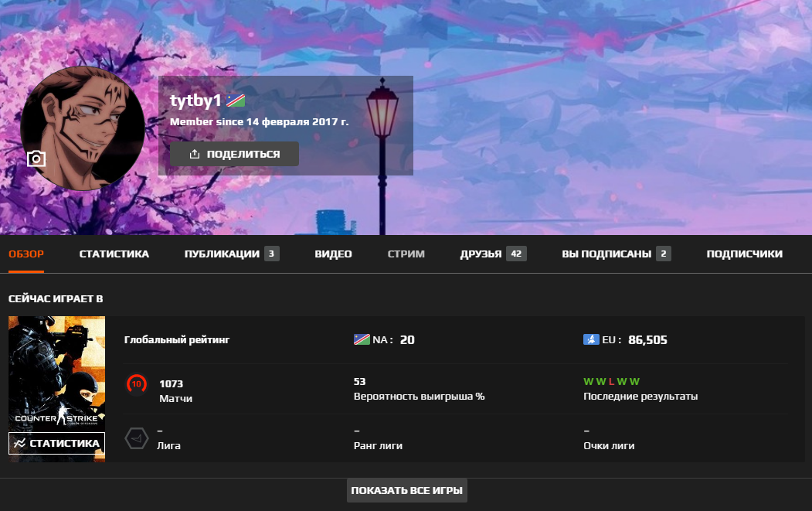The image size is (812, 511).
Task: Click the W W L W W results
Action: pyautogui.click(x=611, y=381)
